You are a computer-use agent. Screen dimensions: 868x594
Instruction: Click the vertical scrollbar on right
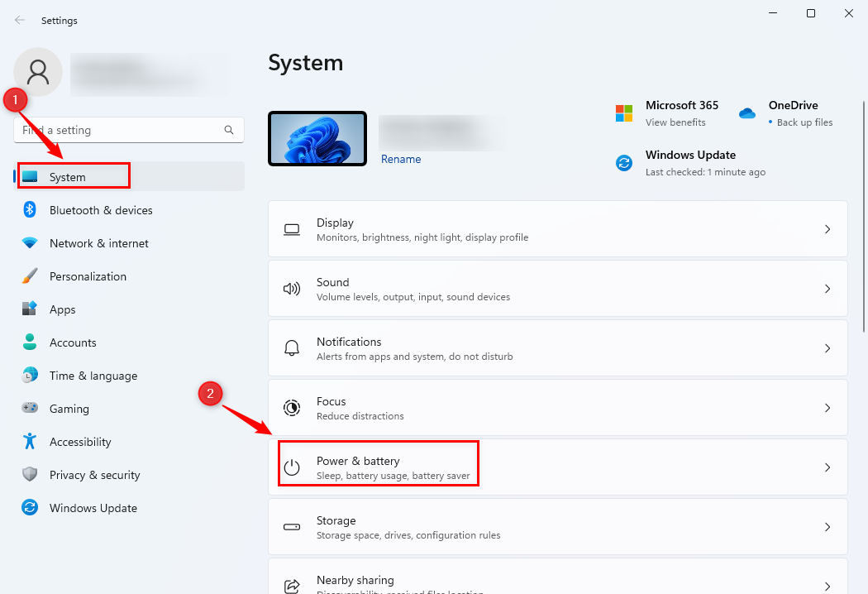click(864, 216)
